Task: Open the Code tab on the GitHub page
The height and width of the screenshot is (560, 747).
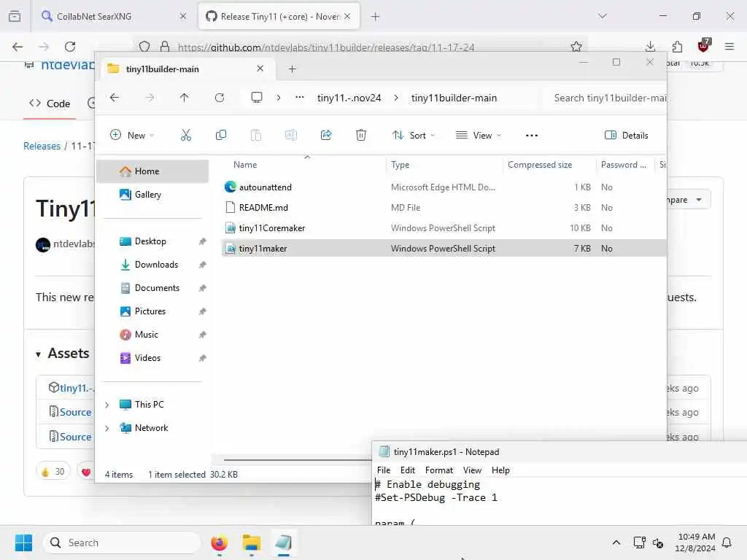Action: [50, 104]
